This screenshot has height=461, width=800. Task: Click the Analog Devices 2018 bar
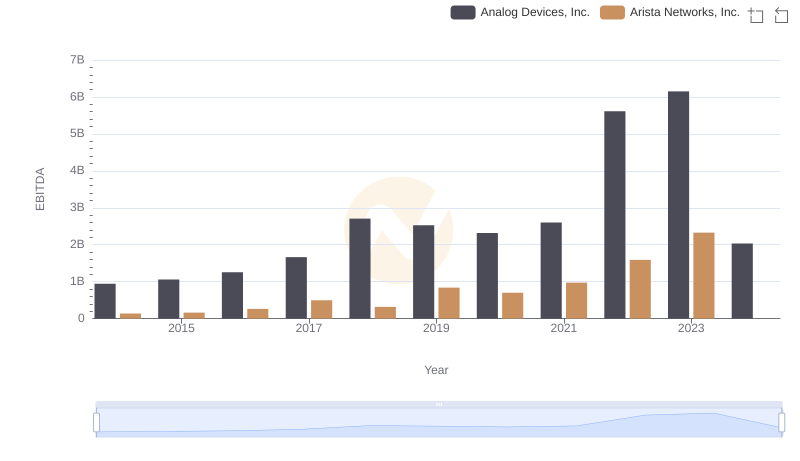(x=360, y=269)
